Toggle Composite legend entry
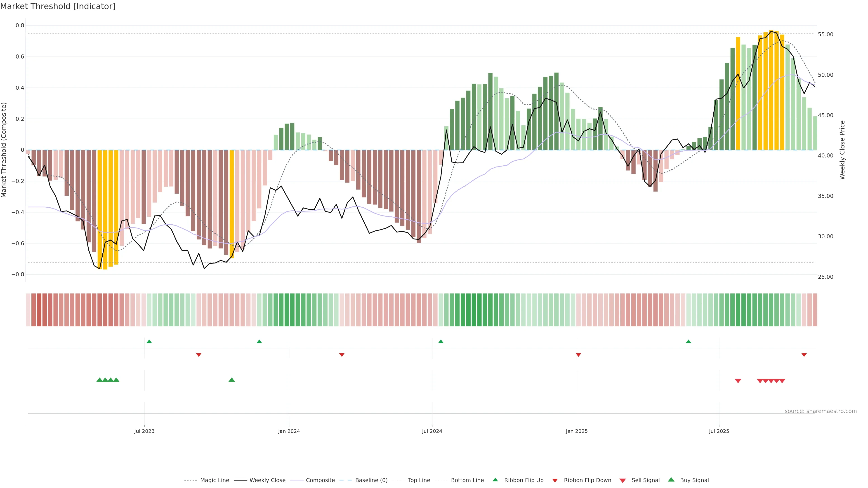The image size is (868, 488). coord(320,480)
